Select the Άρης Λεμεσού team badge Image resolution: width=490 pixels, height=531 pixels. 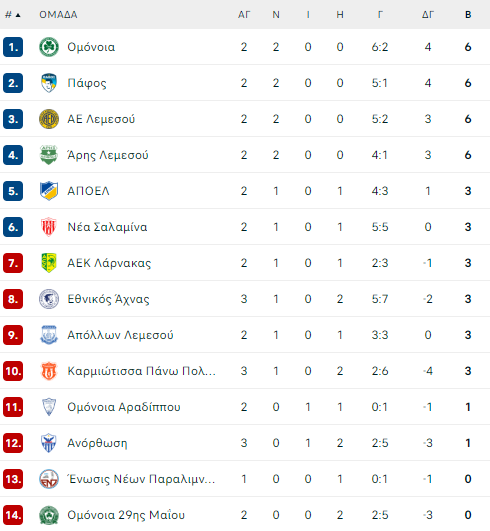click(x=49, y=155)
